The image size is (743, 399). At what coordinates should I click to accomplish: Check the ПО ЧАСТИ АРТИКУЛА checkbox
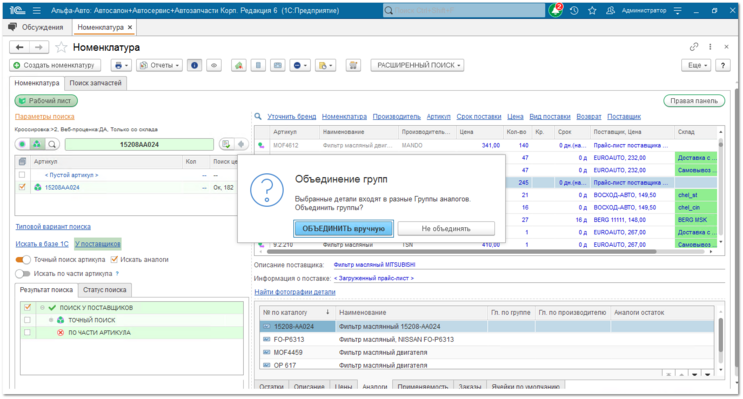click(27, 332)
